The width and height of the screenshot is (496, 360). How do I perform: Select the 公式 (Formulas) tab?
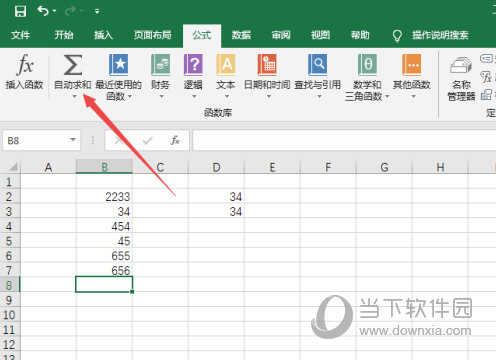(x=202, y=35)
